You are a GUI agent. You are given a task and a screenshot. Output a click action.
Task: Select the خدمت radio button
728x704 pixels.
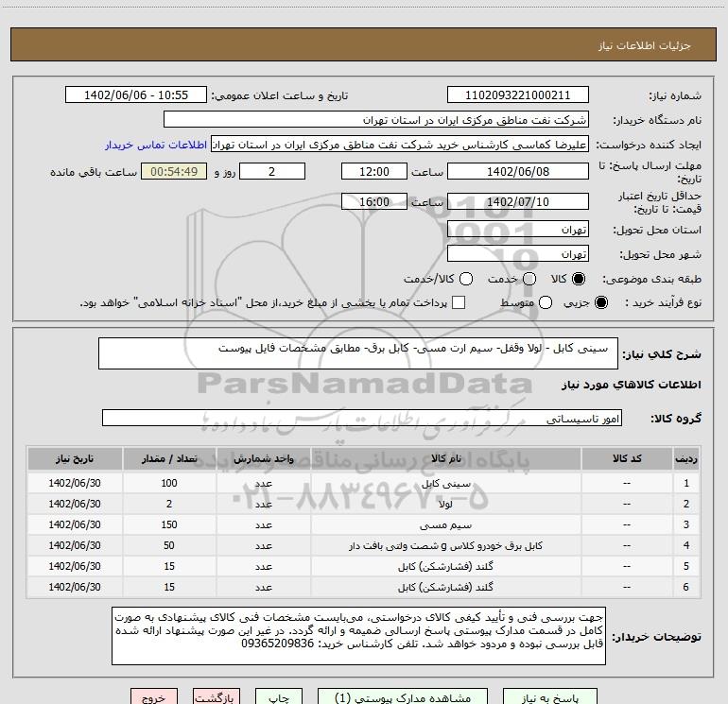[x=529, y=279]
